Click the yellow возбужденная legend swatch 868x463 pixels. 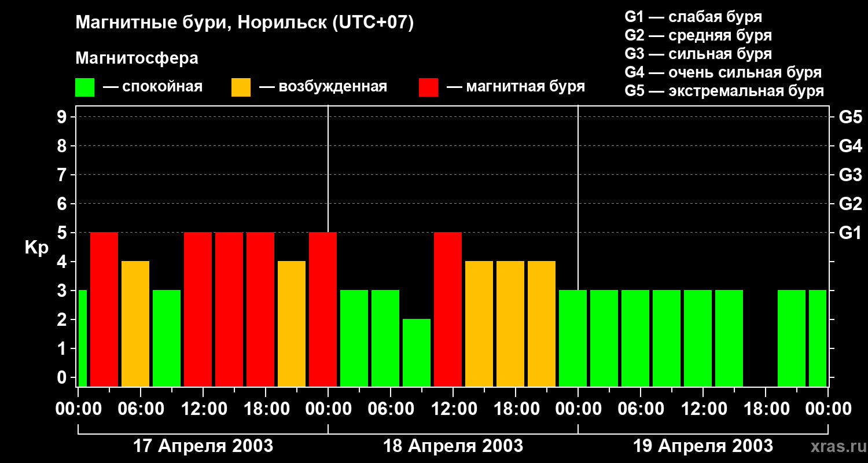point(241,87)
